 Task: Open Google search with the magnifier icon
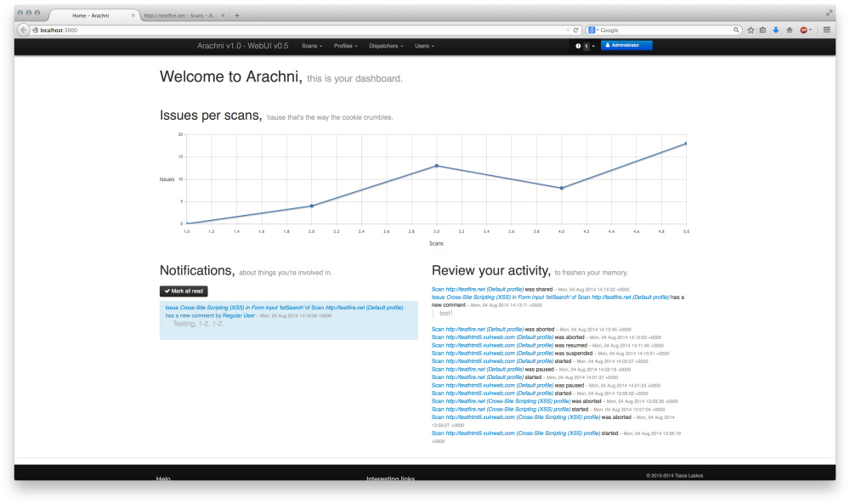(737, 30)
